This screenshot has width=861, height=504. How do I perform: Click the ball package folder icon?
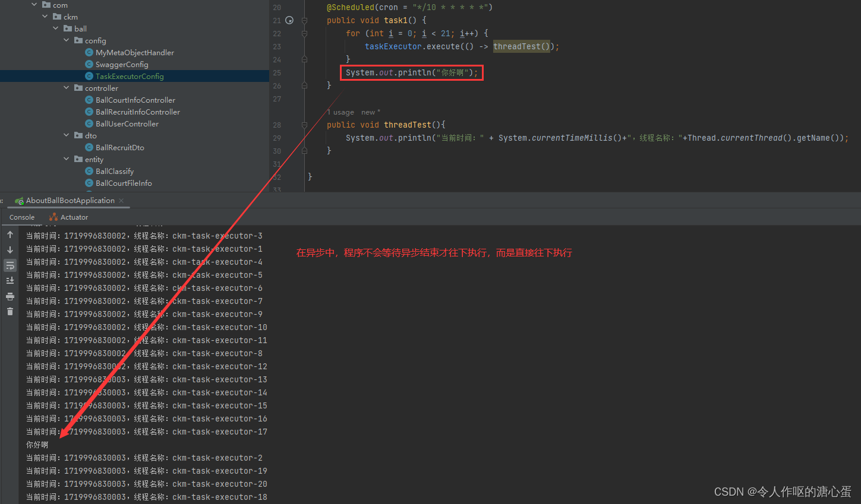coord(68,28)
